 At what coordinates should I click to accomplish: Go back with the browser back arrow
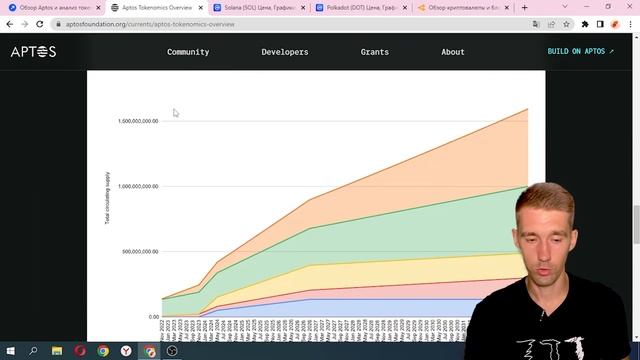[10, 24]
